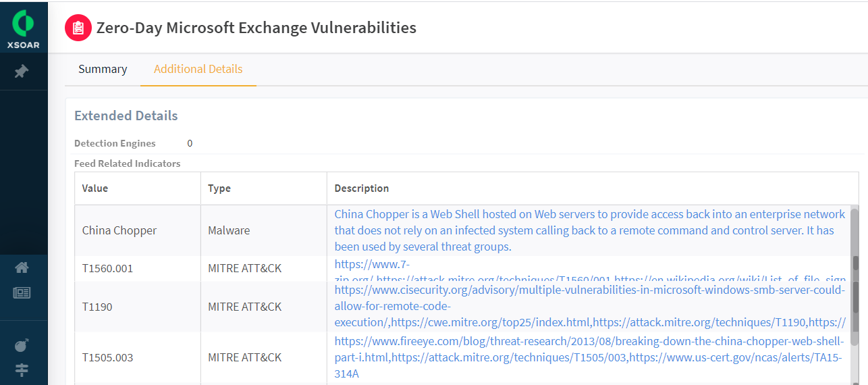Click the XSOAR logo icon

24,28
